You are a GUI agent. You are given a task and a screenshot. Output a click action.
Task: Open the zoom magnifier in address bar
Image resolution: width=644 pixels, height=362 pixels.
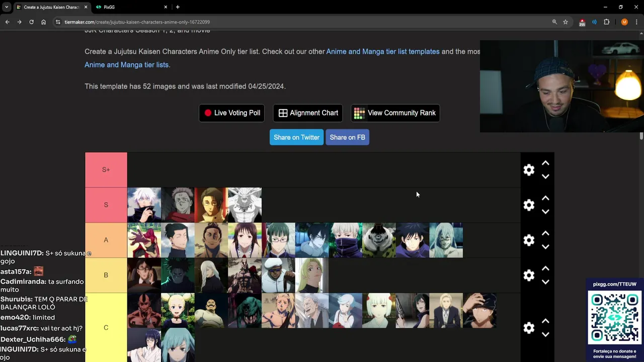point(554,22)
